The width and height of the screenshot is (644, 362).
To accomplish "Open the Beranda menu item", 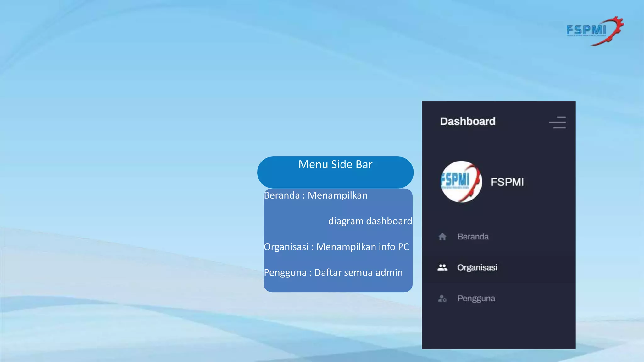I will tap(473, 237).
